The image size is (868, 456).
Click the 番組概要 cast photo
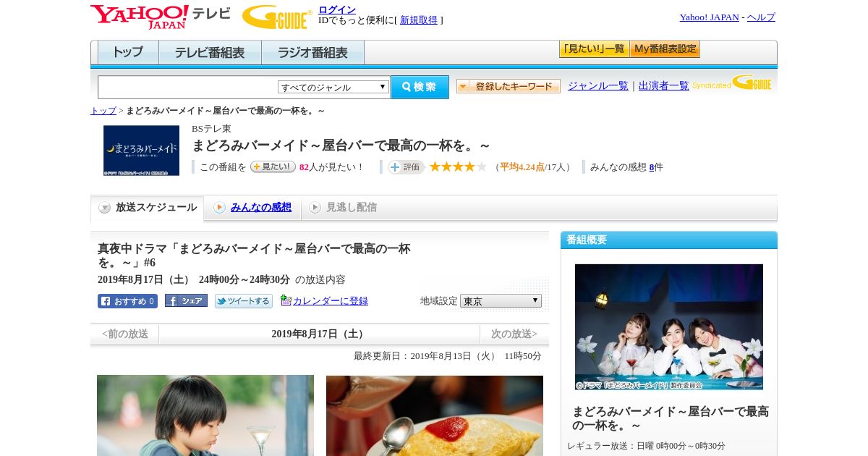[x=669, y=327]
